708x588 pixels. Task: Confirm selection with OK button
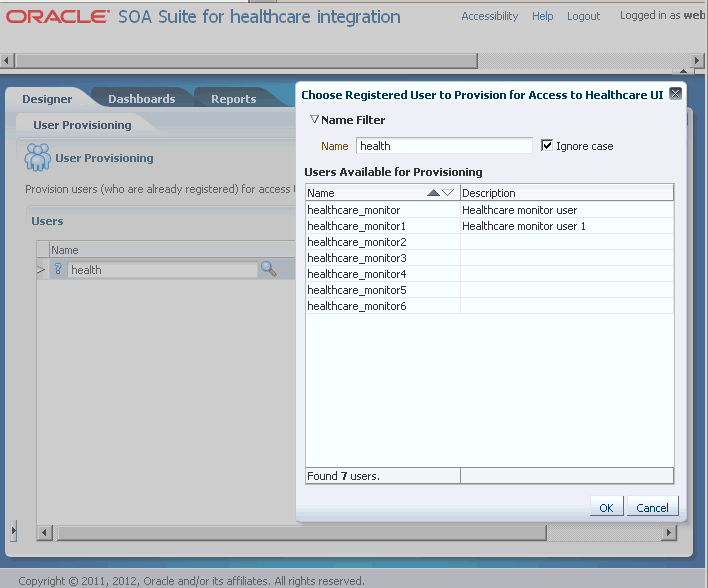(x=606, y=508)
